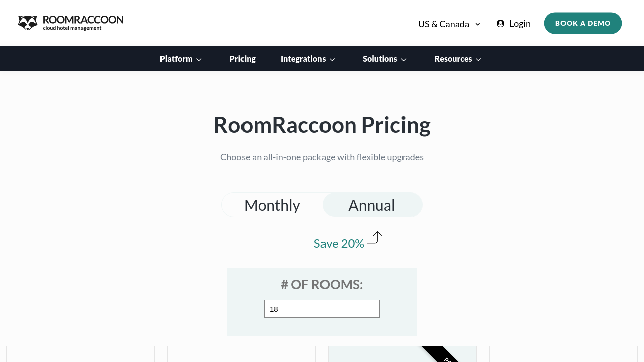644x362 pixels.
Task: Open the Pricing menu item
Action: point(243,59)
